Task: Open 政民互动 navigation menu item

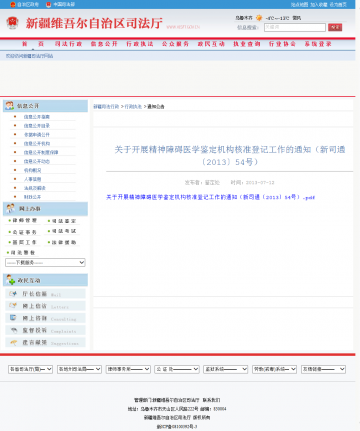Action: click(x=211, y=44)
